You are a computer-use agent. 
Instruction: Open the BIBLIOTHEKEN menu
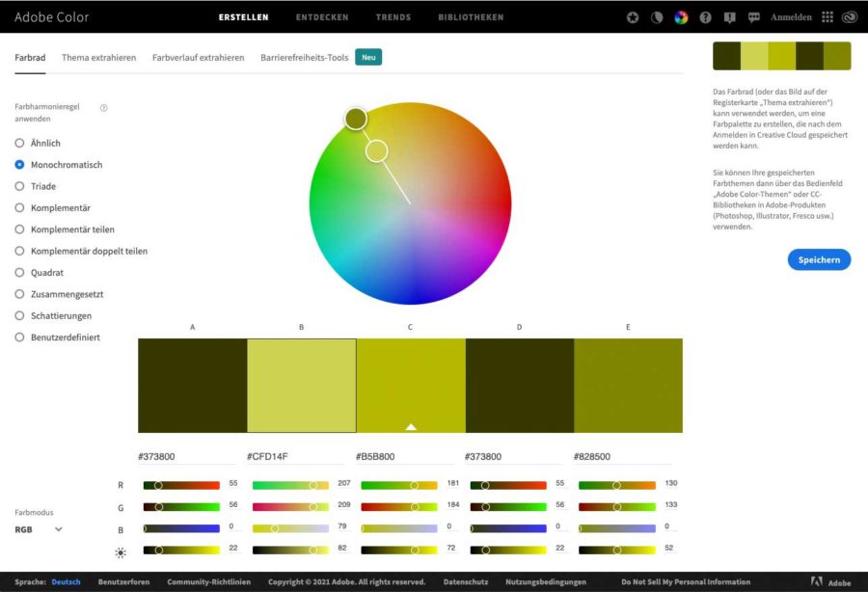471,17
